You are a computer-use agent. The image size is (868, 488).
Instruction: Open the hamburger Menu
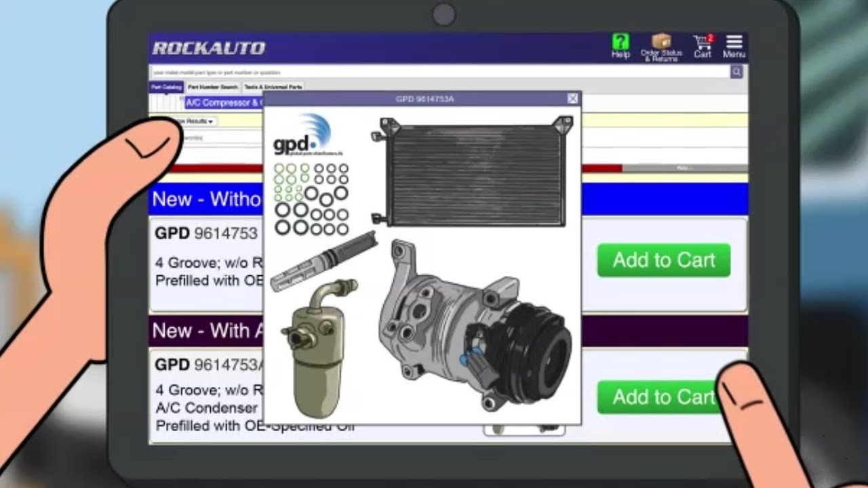734,46
